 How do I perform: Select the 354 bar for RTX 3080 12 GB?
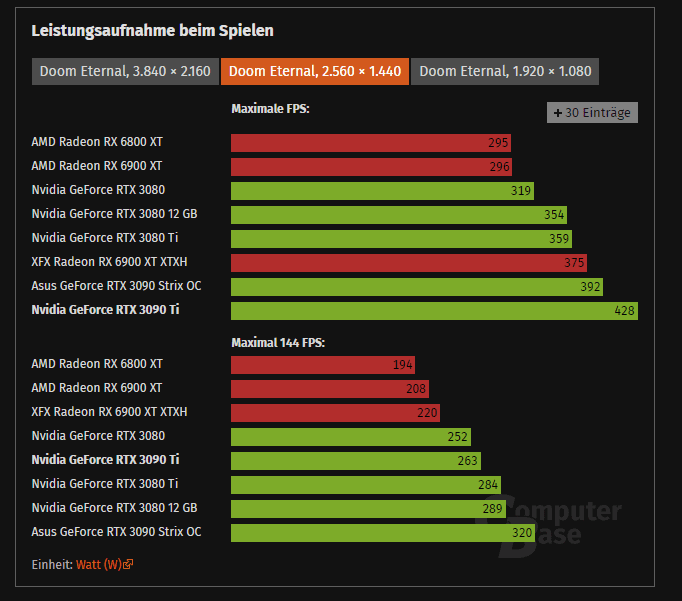coord(399,215)
